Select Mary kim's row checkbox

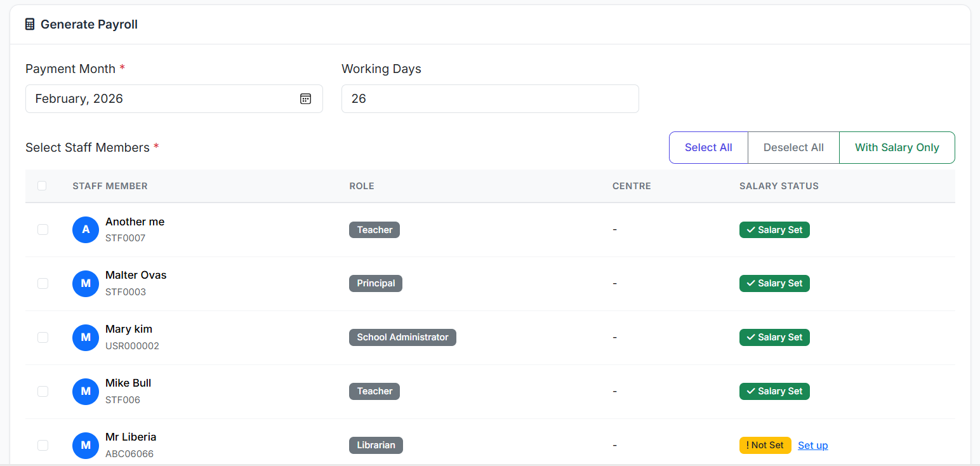[x=43, y=338]
